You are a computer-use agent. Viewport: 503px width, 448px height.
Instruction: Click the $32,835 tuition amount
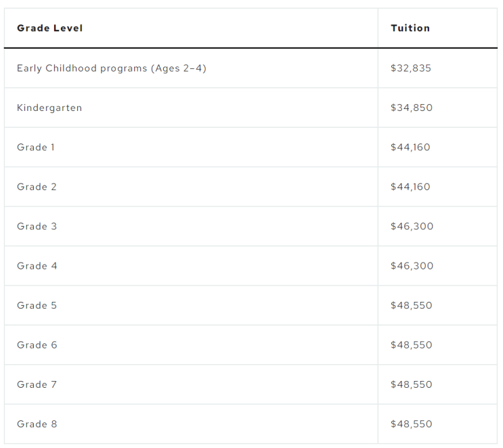[411, 68]
